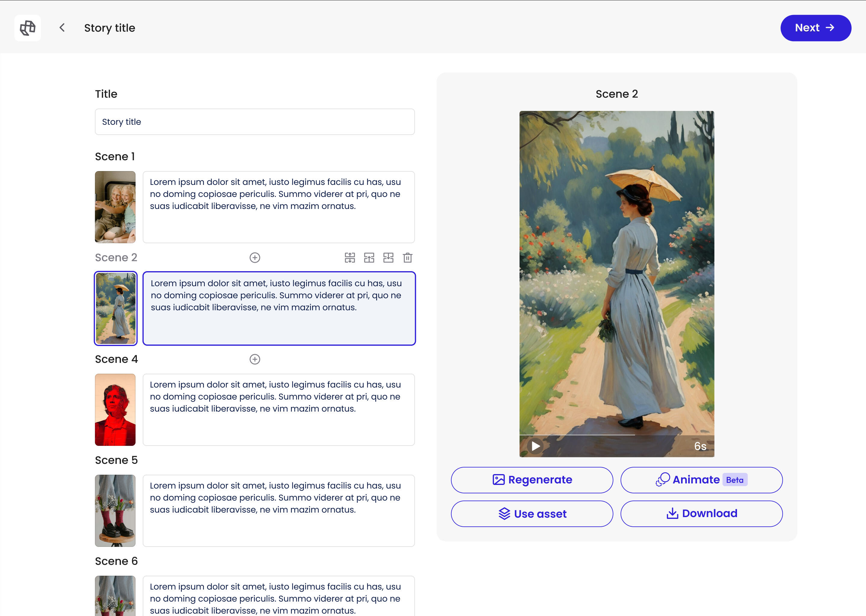Click the Use asset button

pyautogui.click(x=532, y=513)
